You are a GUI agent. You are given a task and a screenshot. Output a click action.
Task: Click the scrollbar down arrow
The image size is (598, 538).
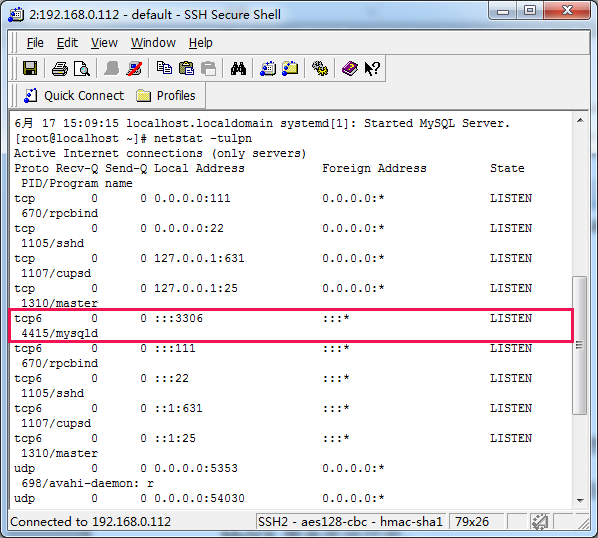(580, 501)
